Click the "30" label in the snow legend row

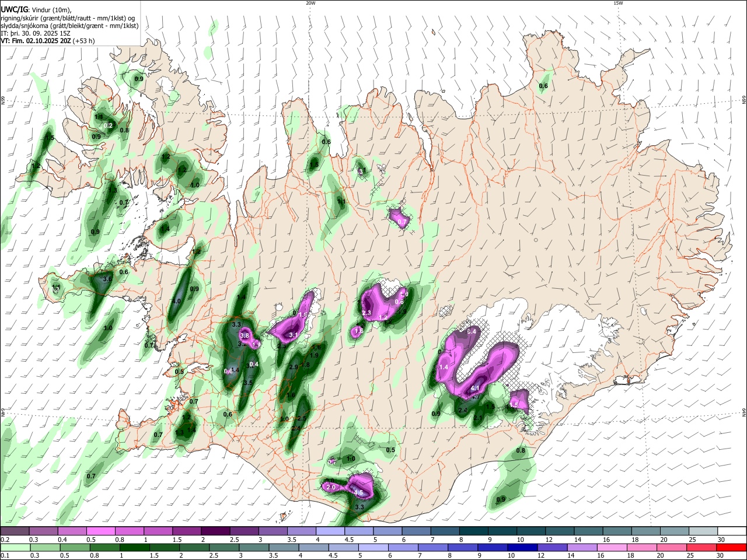pos(721,540)
